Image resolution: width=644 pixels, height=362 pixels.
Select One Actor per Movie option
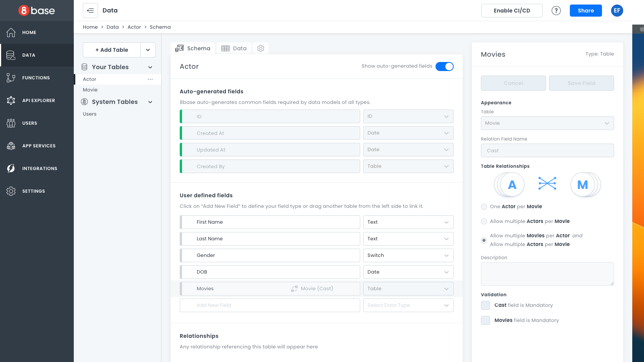484,207
